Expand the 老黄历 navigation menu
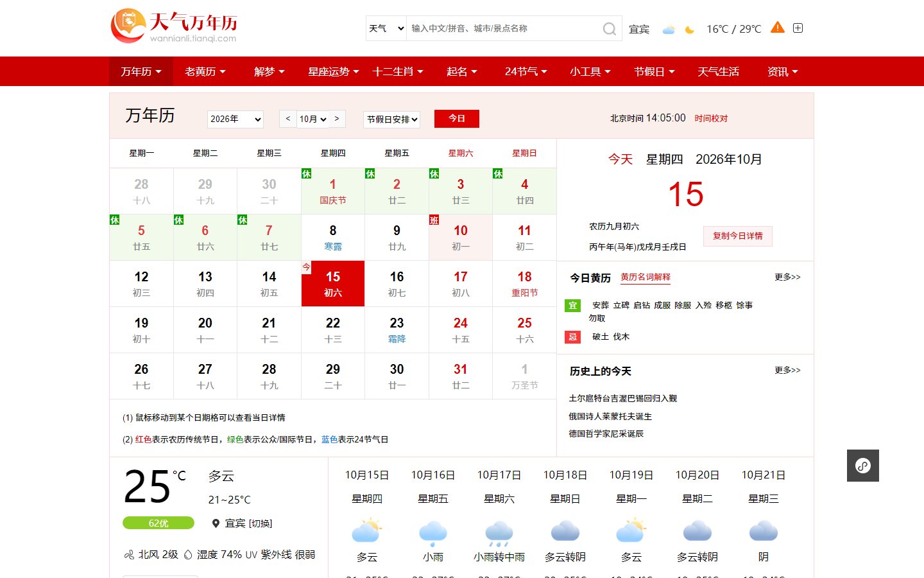924x578 pixels. click(205, 71)
